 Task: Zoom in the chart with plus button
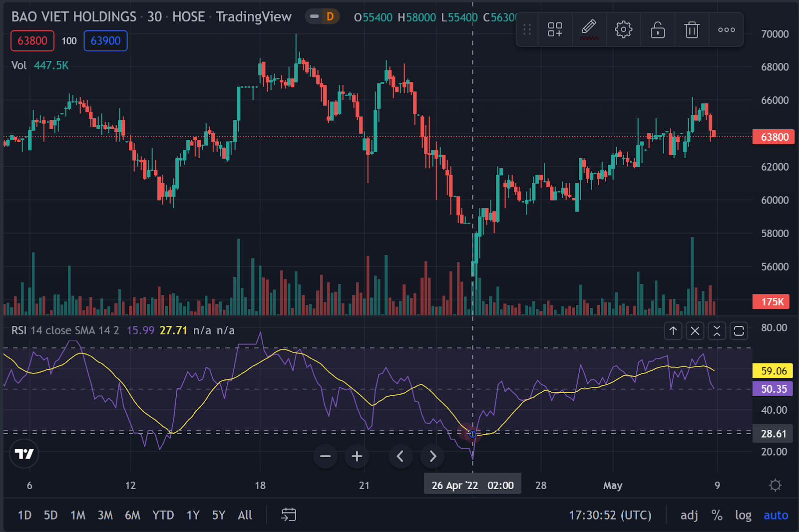[x=357, y=456]
